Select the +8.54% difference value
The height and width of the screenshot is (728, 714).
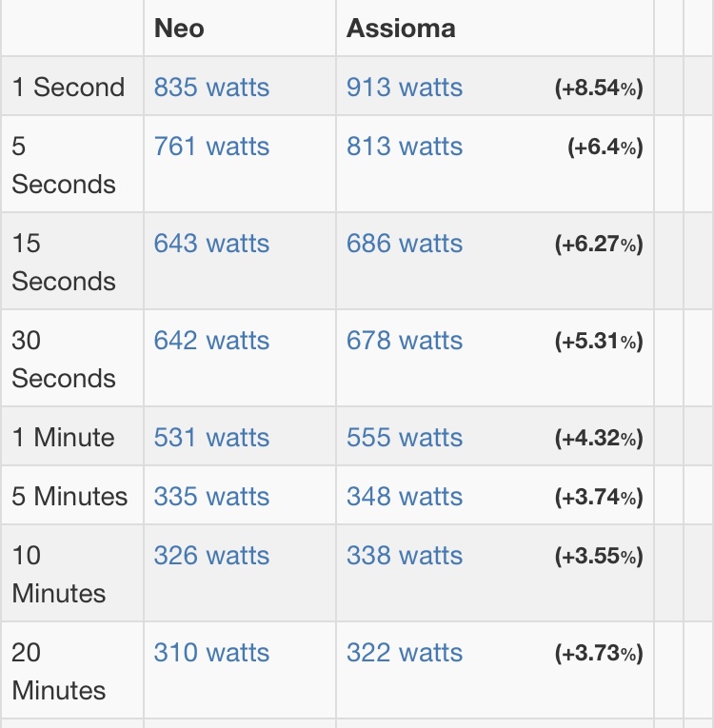[x=599, y=88]
